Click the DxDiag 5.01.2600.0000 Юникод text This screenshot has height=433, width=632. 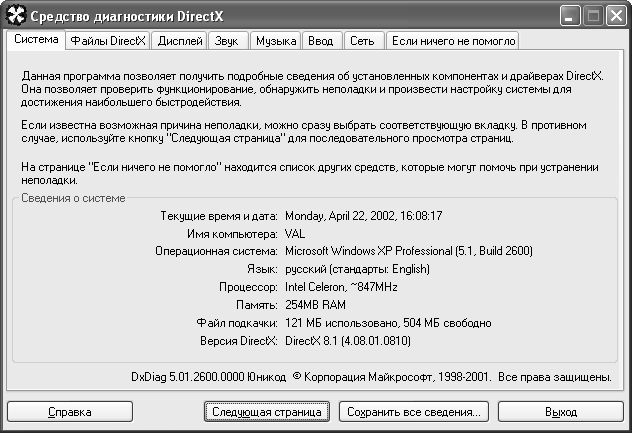[x=208, y=377]
